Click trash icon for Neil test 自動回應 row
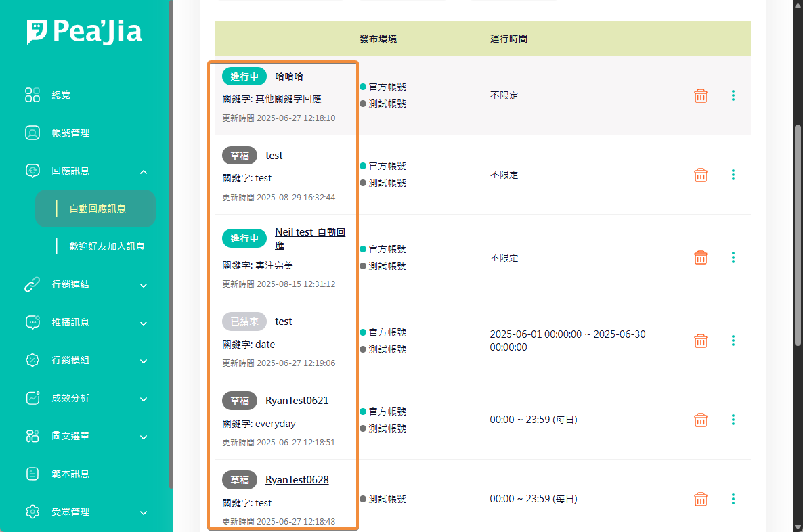 [x=701, y=258]
